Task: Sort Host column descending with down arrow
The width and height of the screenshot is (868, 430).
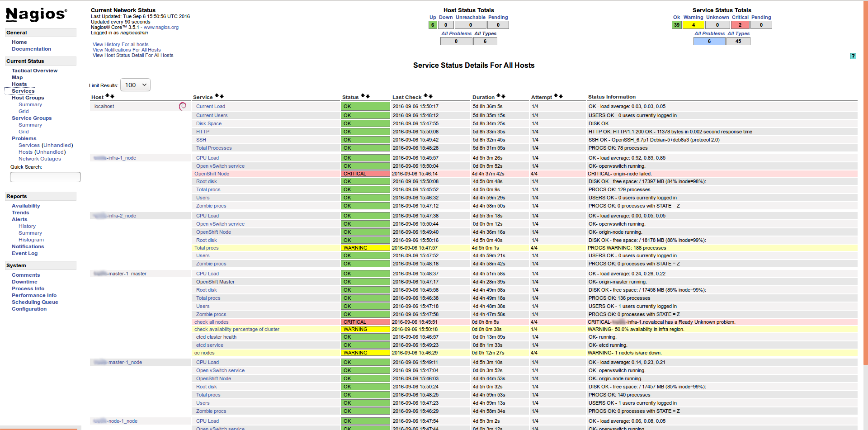Action: (x=112, y=96)
